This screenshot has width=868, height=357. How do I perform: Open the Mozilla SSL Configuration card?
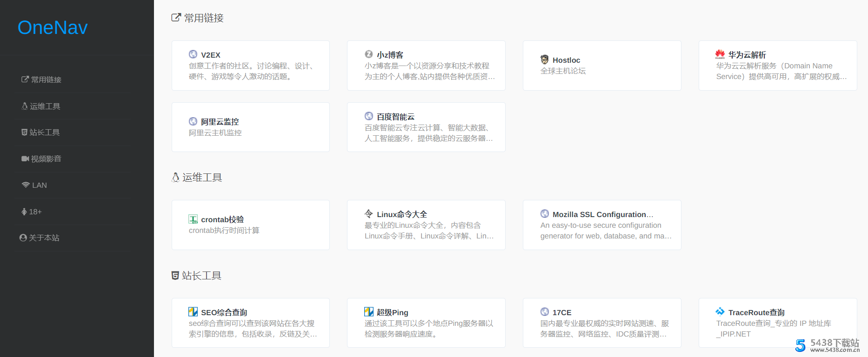click(x=602, y=225)
